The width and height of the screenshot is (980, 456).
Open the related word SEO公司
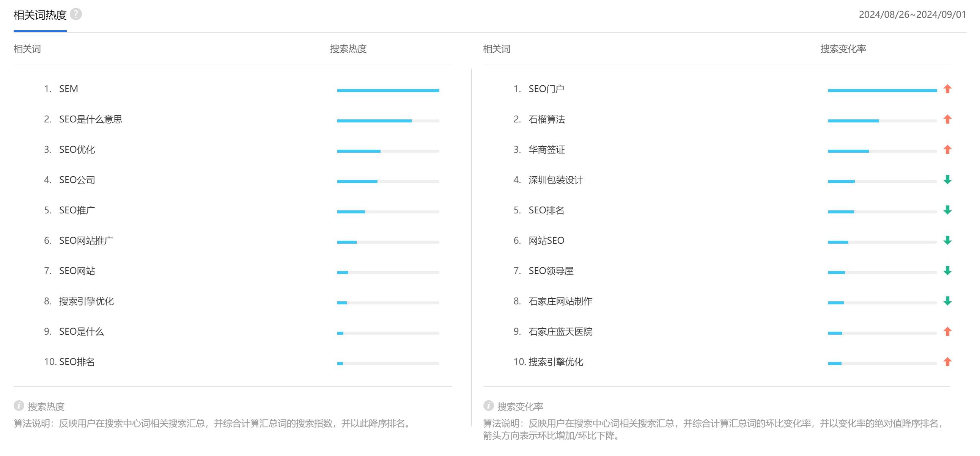tap(77, 180)
